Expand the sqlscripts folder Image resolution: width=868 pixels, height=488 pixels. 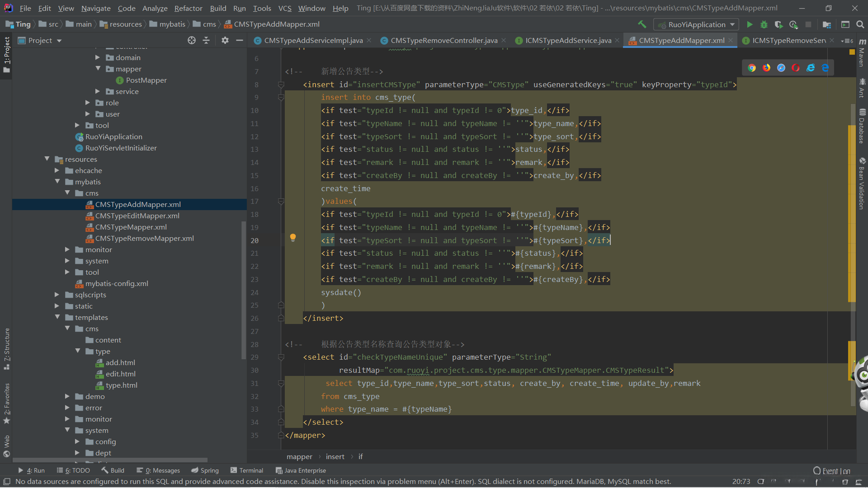(57, 295)
